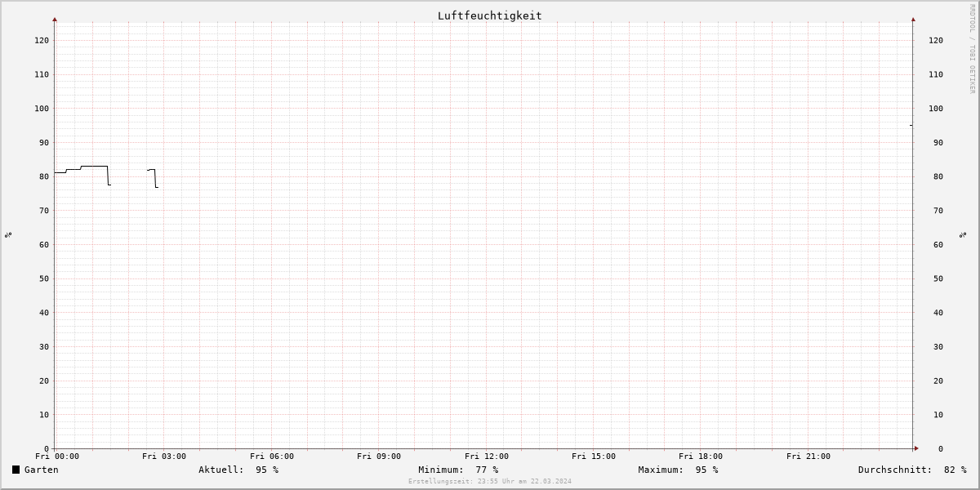This screenshot has width=980, height=490.
Task: Click the Fri 00:00 time axis label
Action: click(57, 457)
